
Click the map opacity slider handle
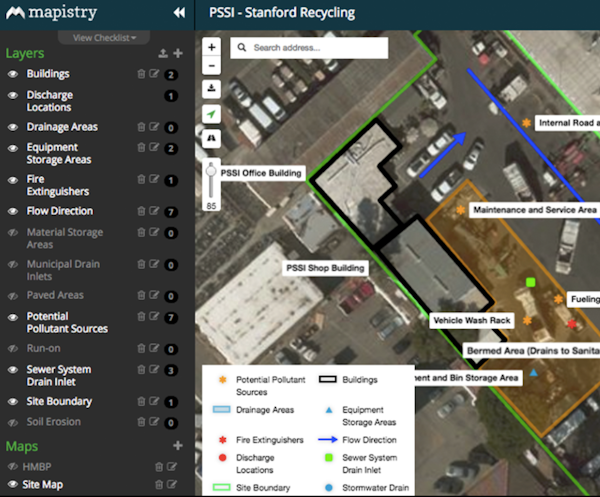[211, 171]
